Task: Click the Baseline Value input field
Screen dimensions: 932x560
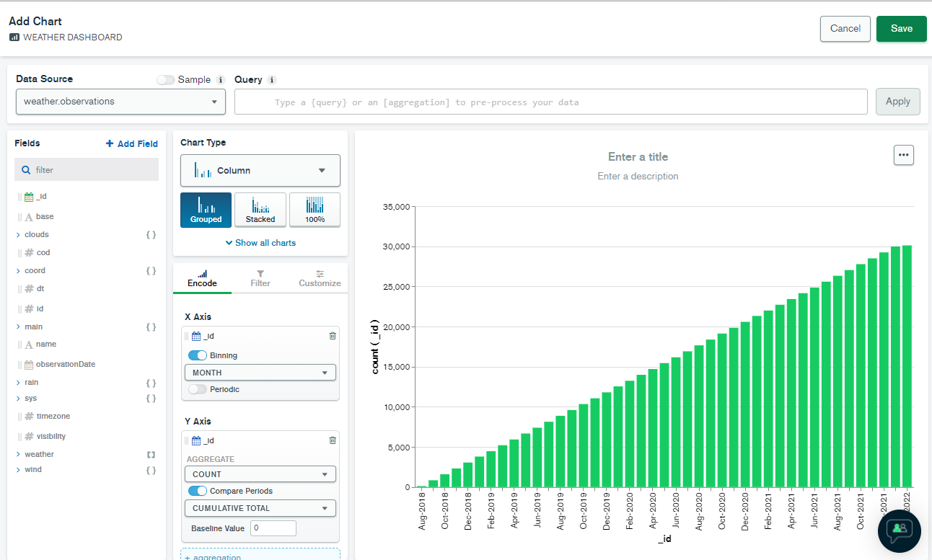Action: point(273,528)
